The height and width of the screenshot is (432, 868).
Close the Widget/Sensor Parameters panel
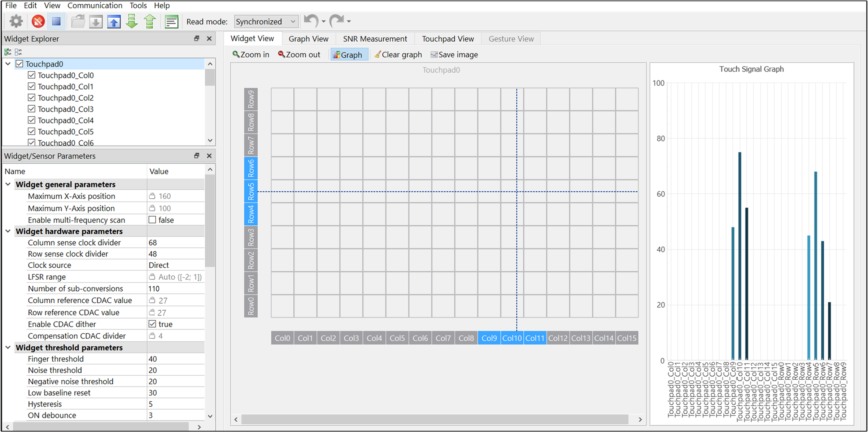point(209,156)
